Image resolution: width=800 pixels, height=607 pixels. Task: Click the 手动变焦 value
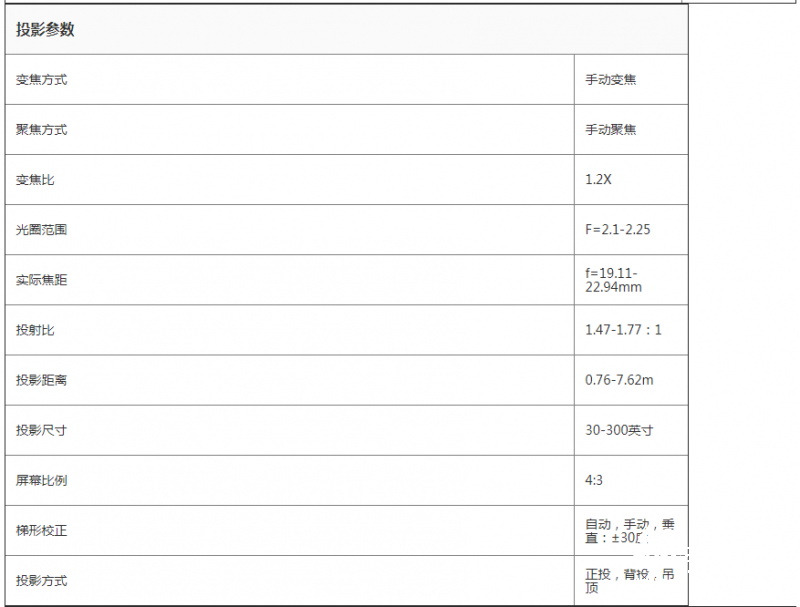(x=611, y=80)
